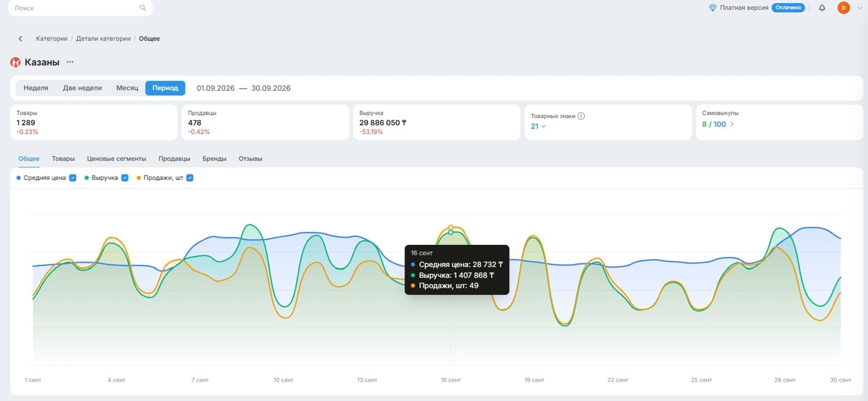Open the orange user avatar

843,8
